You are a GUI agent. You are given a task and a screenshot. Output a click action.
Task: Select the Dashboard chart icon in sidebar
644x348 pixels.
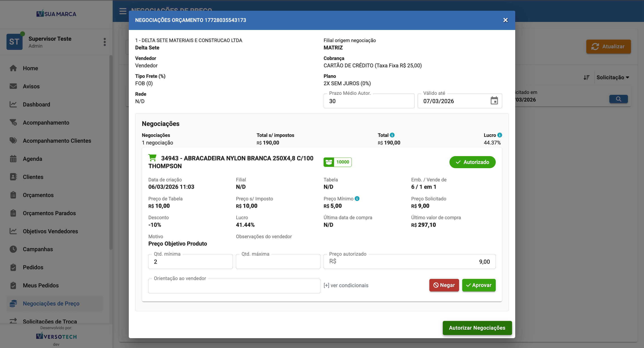pyautogui.click(x=13, y=104)
